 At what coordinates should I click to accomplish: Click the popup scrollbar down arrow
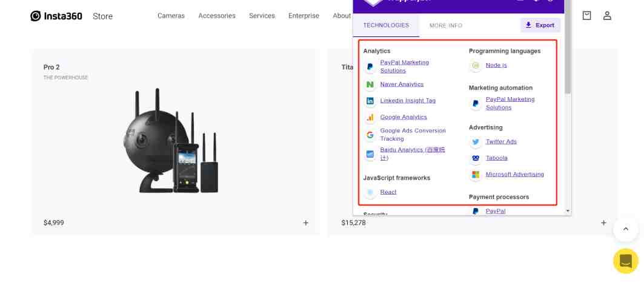(x=568, y=211)
